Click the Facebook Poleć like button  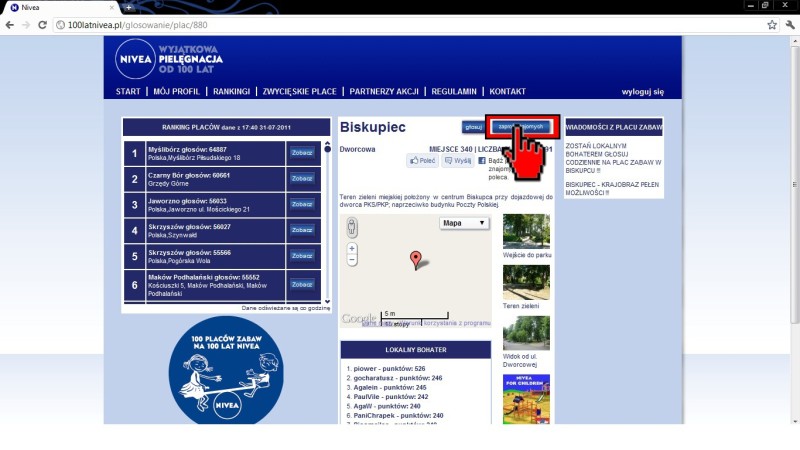[422, 161]
